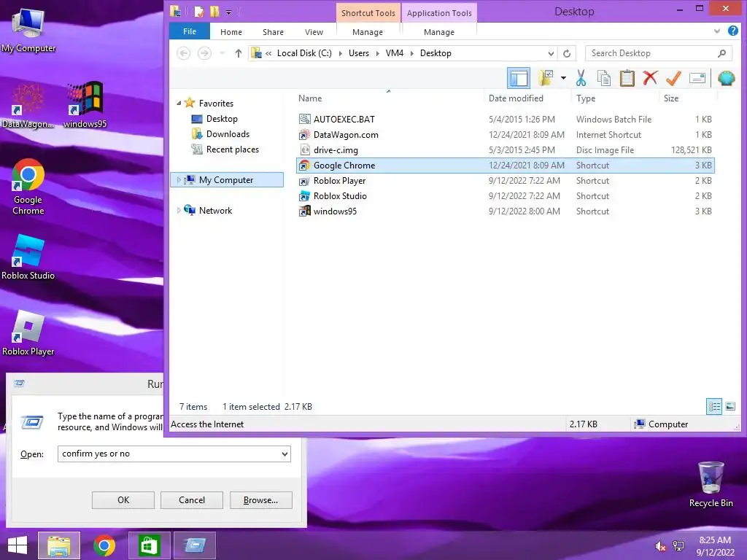Click the VM4 breadcrumb segment
Image resolution: width=747 pixels, height=560 pixels.
[395, 53]
